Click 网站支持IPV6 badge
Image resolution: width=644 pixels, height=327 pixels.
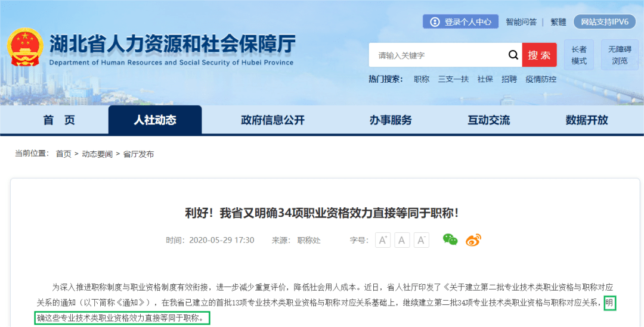605,22
